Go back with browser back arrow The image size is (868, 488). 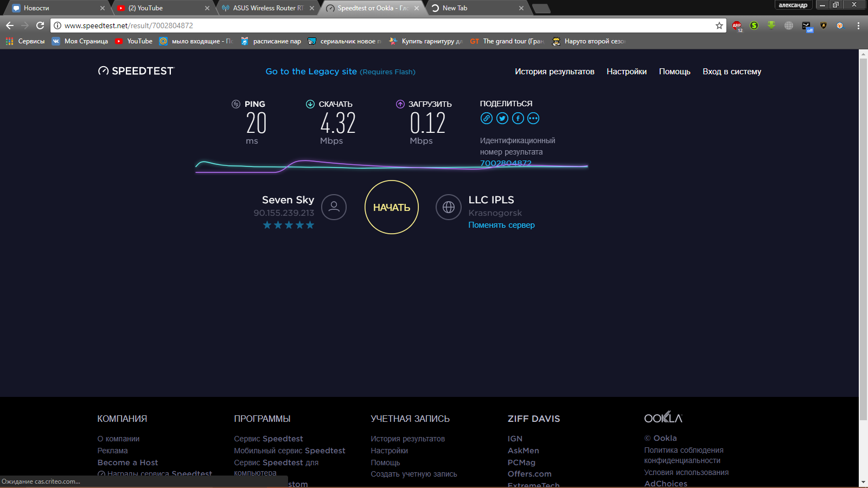tap(10, 25)
